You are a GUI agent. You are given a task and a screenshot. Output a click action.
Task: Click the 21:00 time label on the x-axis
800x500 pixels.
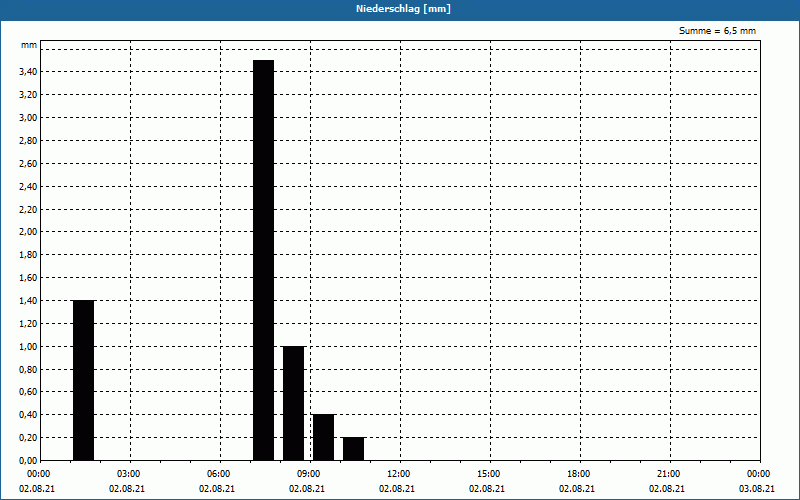pyautogui.click(x=668, y=474)
